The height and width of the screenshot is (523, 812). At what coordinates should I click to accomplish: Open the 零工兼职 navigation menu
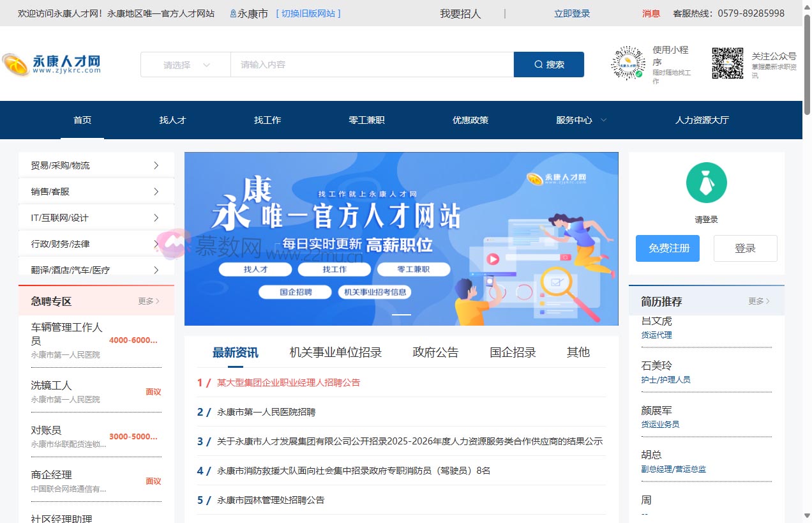click(x=366, y=119)
